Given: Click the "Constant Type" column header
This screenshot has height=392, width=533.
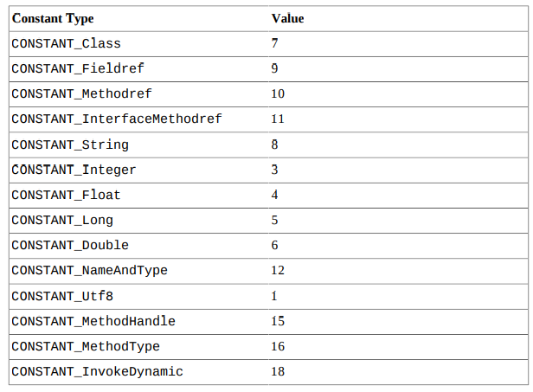Looking at the screenshot, I should (x=53, y=18).
